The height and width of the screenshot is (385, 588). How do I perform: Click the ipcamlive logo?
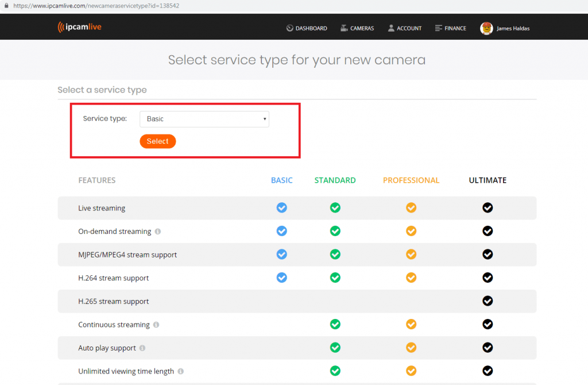click(79, 26)
